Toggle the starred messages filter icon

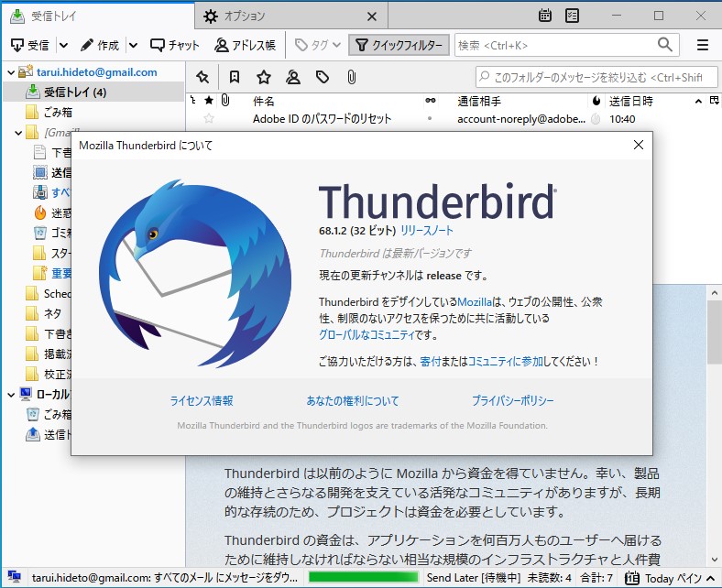click(264, 77)
